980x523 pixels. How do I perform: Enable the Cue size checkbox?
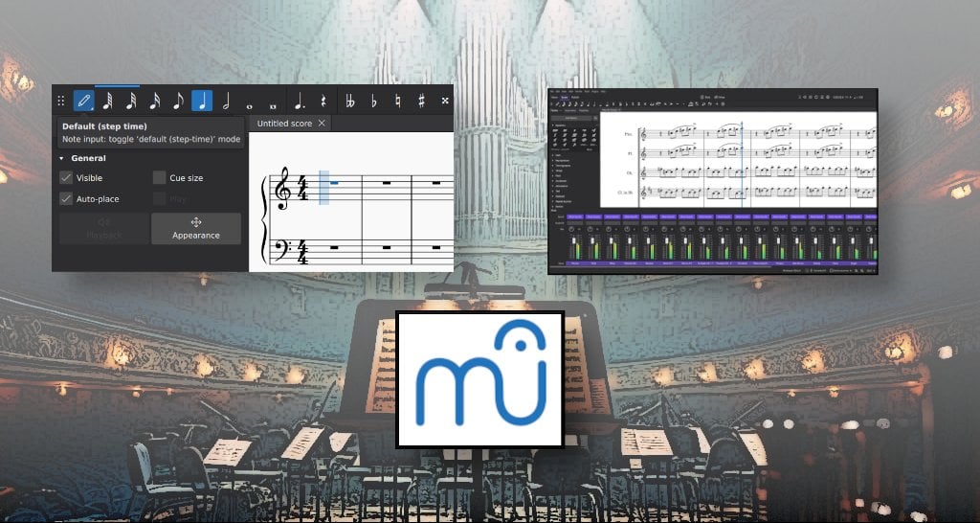[x=160, y=177]
